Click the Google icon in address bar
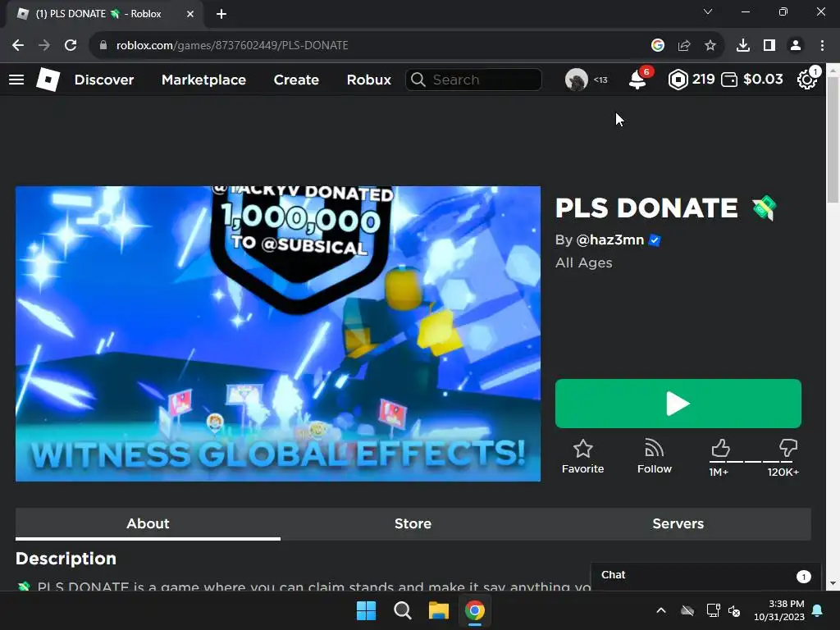 click(658, 45)
